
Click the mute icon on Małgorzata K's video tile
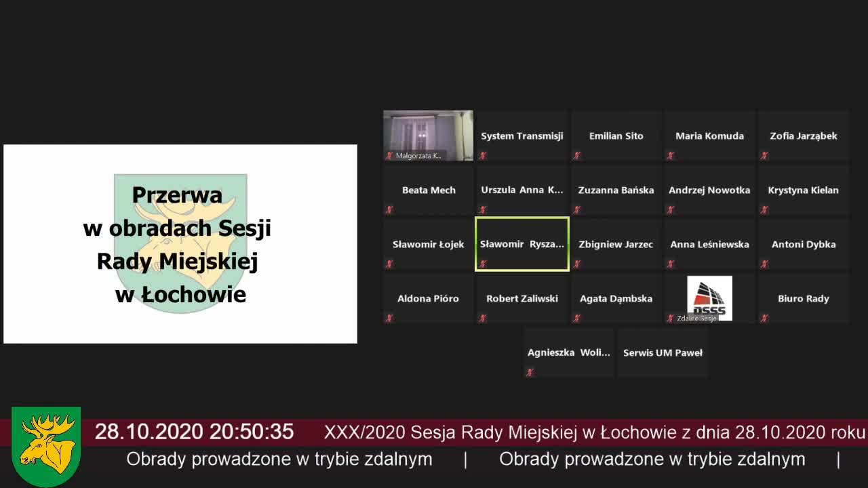tap(390, 157)
